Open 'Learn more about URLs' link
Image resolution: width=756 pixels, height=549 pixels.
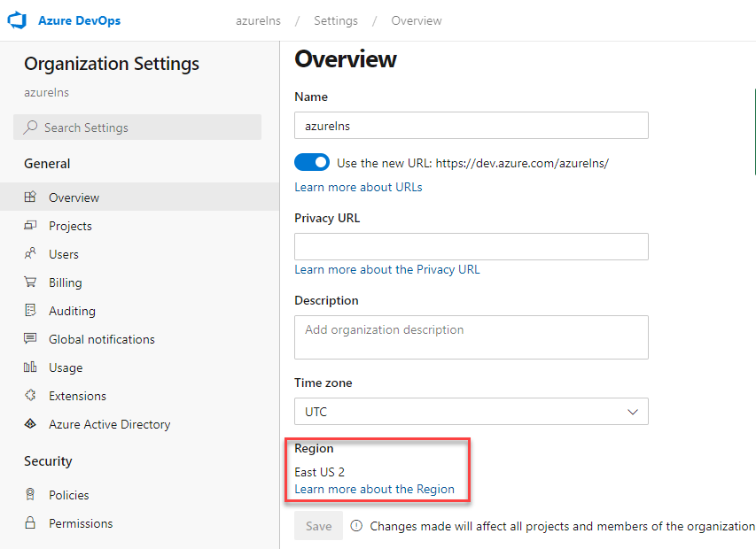pos(358,187)
